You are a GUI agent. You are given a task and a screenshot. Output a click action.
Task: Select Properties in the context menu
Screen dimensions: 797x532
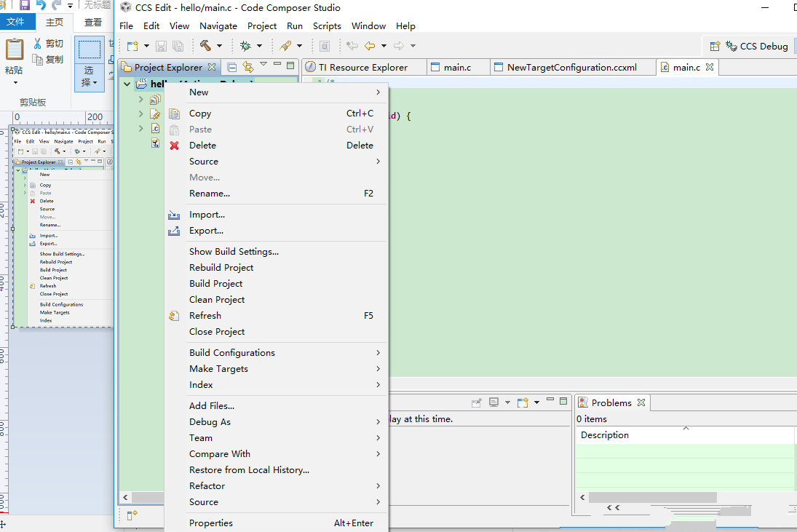[277, 523]
